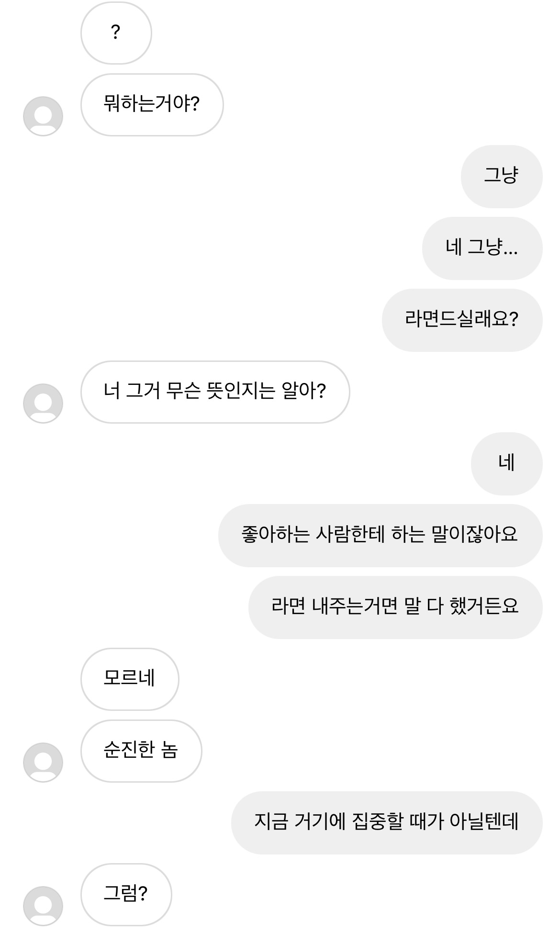This screenshot has height=933, width=560.
Task: Tap the avatar beside "순진한 놈"
Action: pyautogui.click(x=43, y=763)
